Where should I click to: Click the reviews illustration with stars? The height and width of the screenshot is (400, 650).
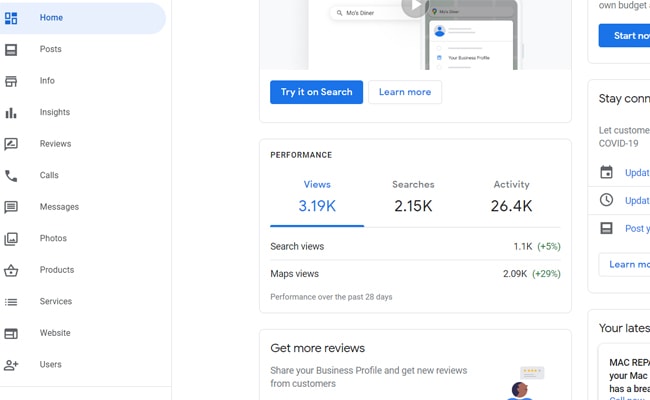pos(526,383)
